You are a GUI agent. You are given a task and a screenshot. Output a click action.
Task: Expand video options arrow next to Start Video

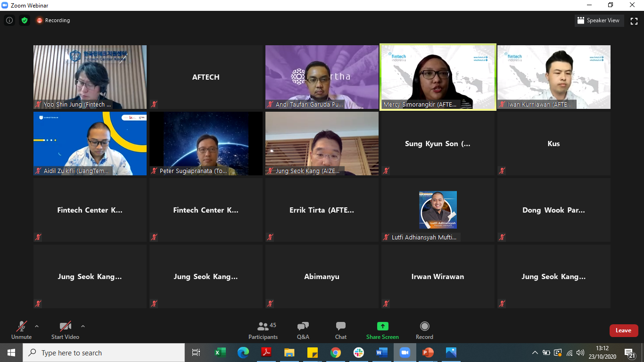(x=83, y=326)
